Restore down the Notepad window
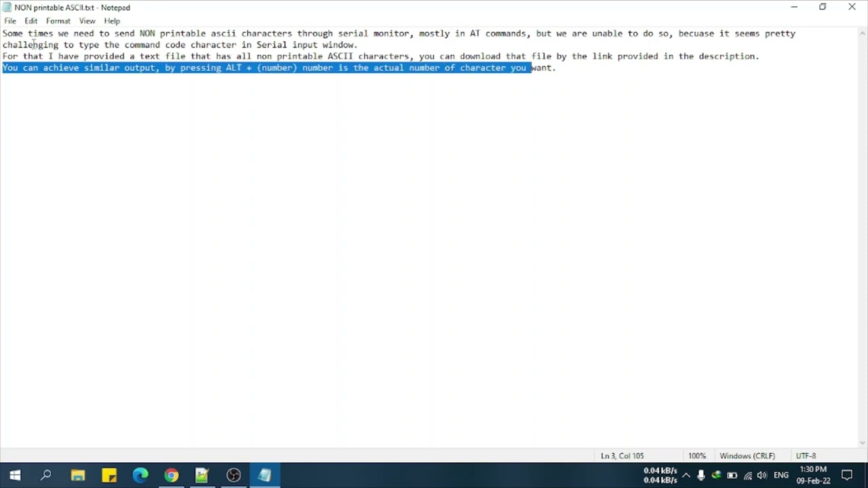Image resolution: width=868 pixels, height=488 pixels. 823,7
